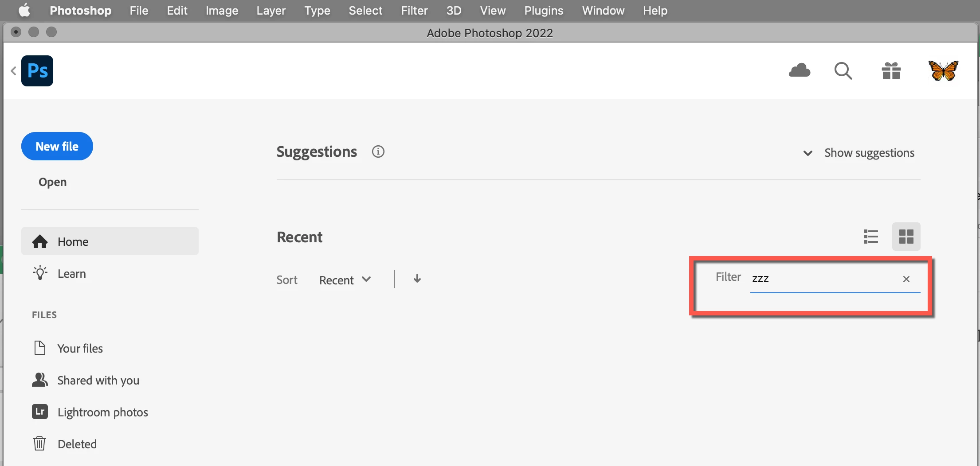Select Home in the sidebar
Screen dimensions: 980x466
(110, 241)
